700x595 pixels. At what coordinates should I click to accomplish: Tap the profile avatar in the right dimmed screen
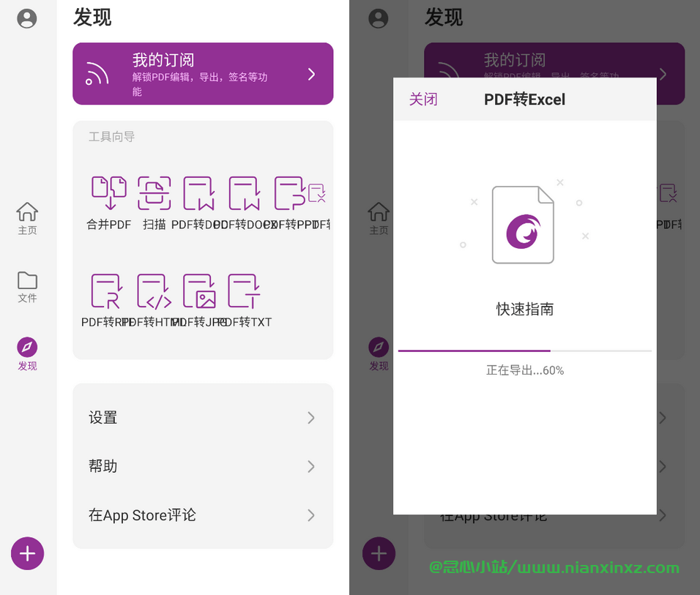coord(378,19)
